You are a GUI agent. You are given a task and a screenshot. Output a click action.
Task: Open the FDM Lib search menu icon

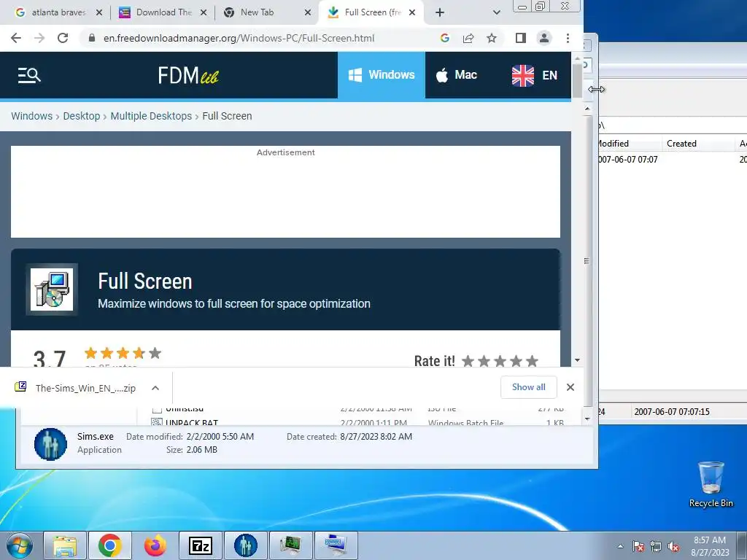point(29,75)
